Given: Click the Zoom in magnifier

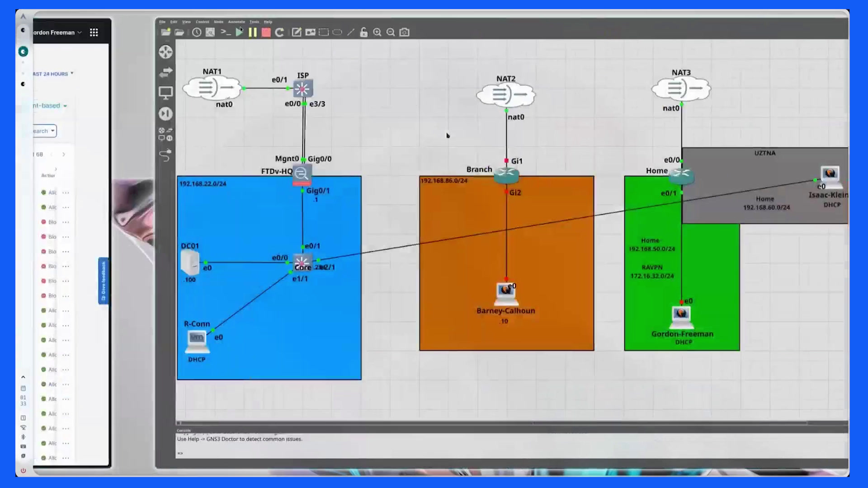Looking at the screenshot, I should [x=377, y=32].
